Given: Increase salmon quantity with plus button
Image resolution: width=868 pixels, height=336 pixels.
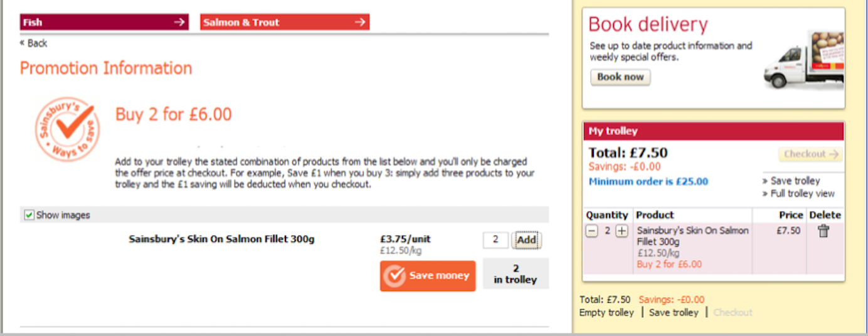Looking at the screenshot, I should 622,231.
